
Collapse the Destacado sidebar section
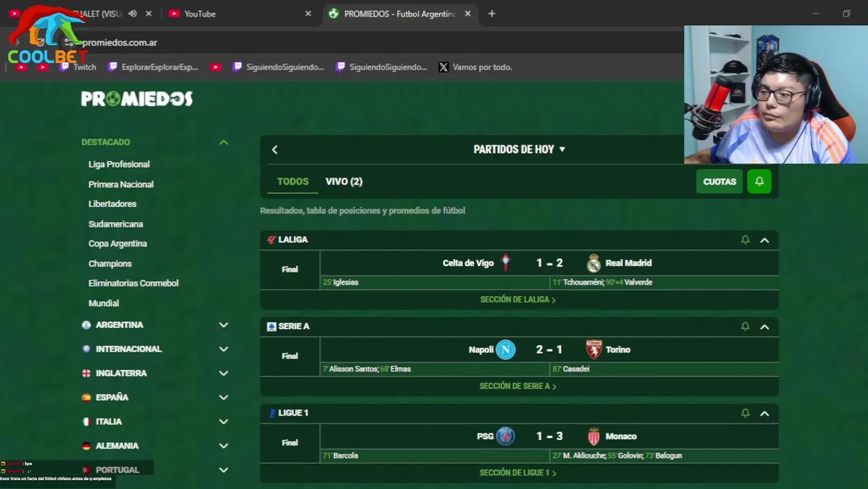tap(223, 142)
